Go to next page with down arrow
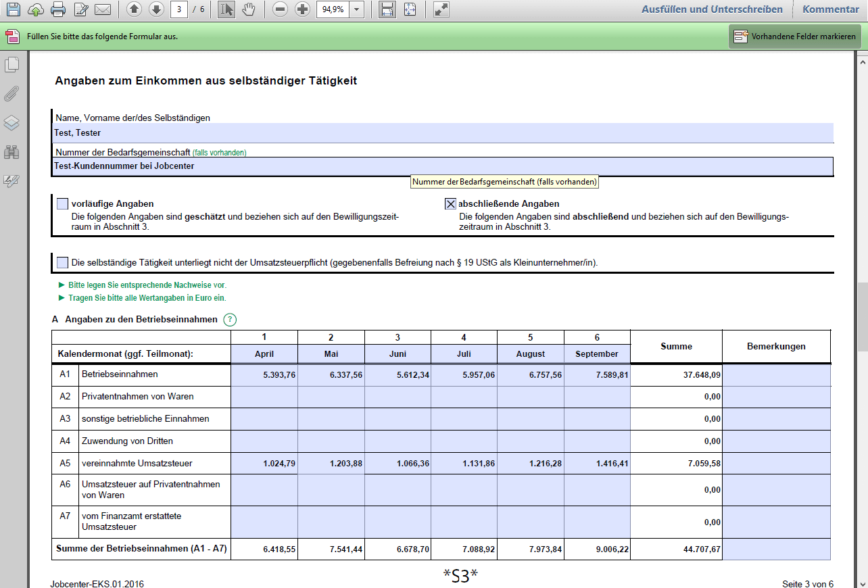868x588 pixels. [156, 9]
